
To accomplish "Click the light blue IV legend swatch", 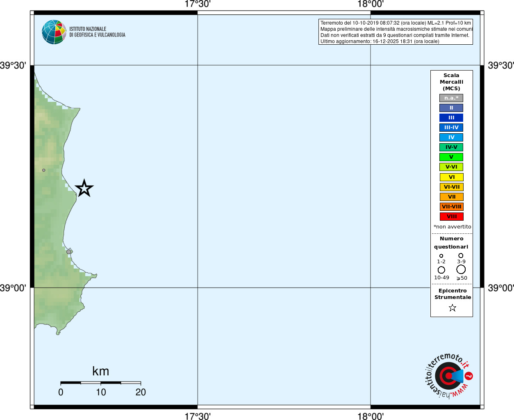I will (451, 137).
